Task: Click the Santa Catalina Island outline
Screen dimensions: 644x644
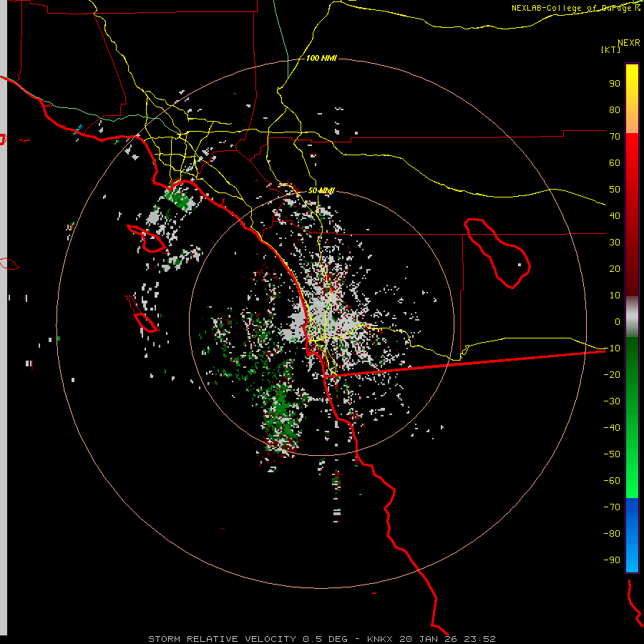Action: coord(147,238)
